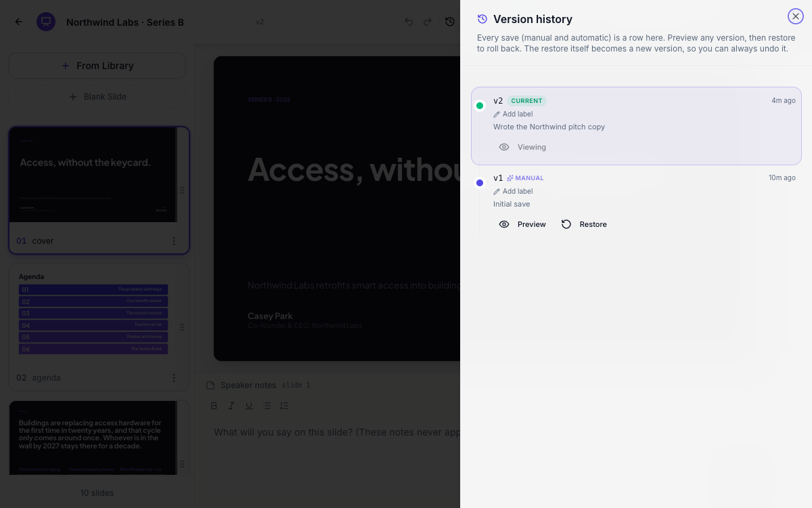The height and width of the screenshot is (508, 812).
Task: Select the v2 current version row
Action: click(x=636, y=126)
